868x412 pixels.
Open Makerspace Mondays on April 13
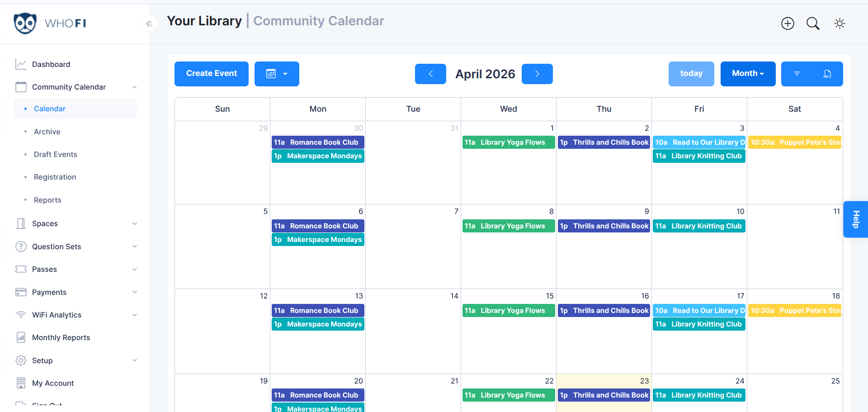point(318,324)
